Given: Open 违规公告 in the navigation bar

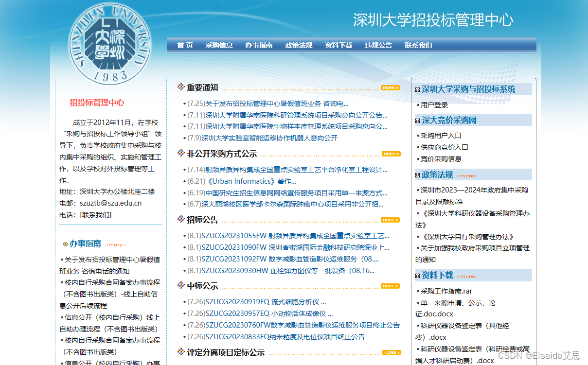Looking at the screenshot, I should tap(378, 45).
